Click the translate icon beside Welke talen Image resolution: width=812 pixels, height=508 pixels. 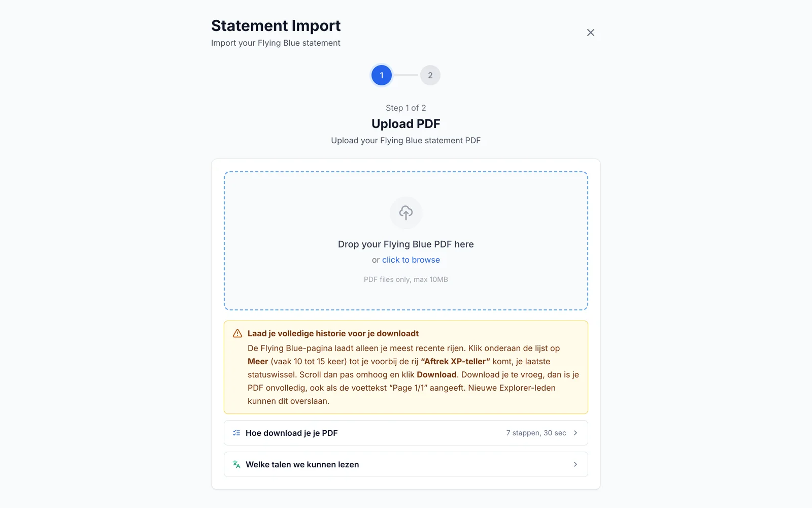[236, 464]
